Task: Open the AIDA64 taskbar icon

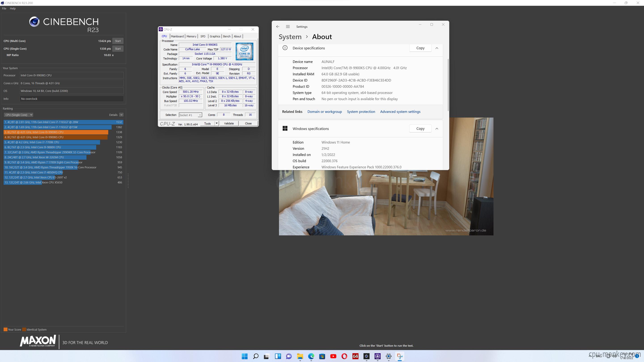Action: (x=355, y=356)
